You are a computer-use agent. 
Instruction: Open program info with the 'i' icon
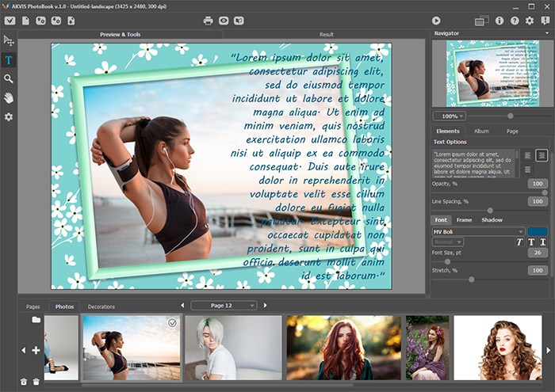pos(499,21)
